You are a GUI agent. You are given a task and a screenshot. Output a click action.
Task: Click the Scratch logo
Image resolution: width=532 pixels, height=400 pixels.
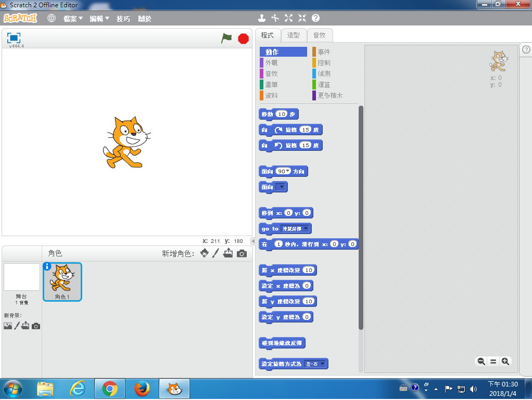(x=20, y=18)
